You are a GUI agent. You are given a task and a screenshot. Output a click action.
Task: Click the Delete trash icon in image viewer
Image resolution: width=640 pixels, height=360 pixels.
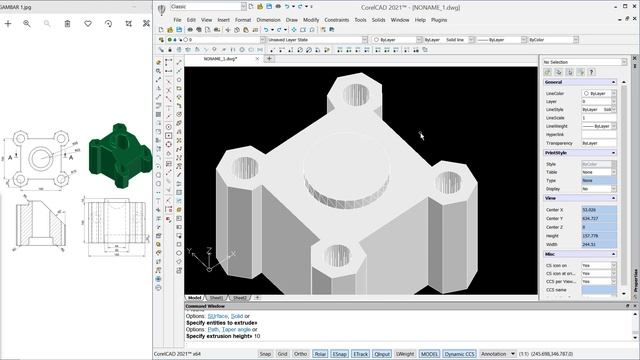[67, 24]
